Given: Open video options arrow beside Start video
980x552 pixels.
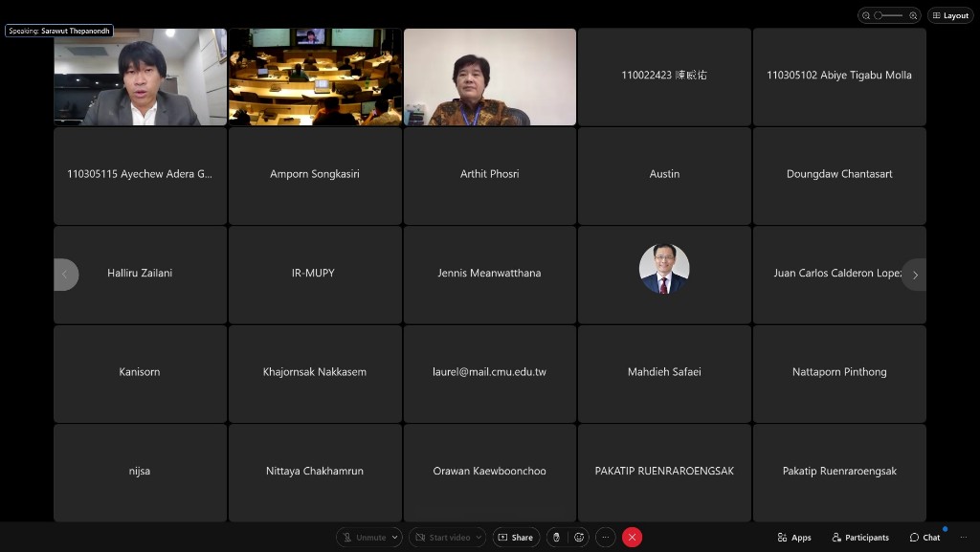Looking at the screenshot, I should tap(479, 537).
